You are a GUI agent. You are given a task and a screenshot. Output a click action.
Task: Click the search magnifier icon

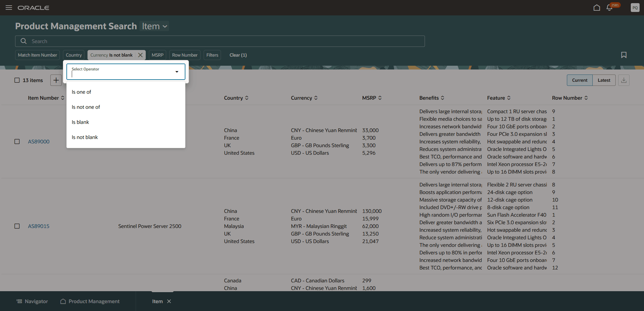coord(24,41)
